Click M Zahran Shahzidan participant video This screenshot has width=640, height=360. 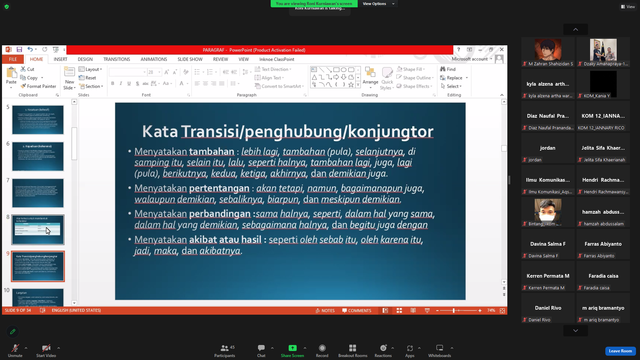point(548,52)
